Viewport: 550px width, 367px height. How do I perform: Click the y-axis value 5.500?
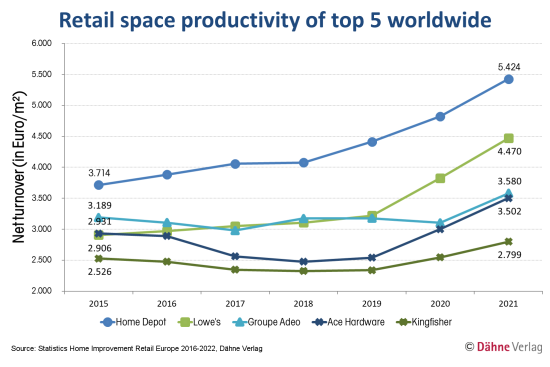coord(41,74)
